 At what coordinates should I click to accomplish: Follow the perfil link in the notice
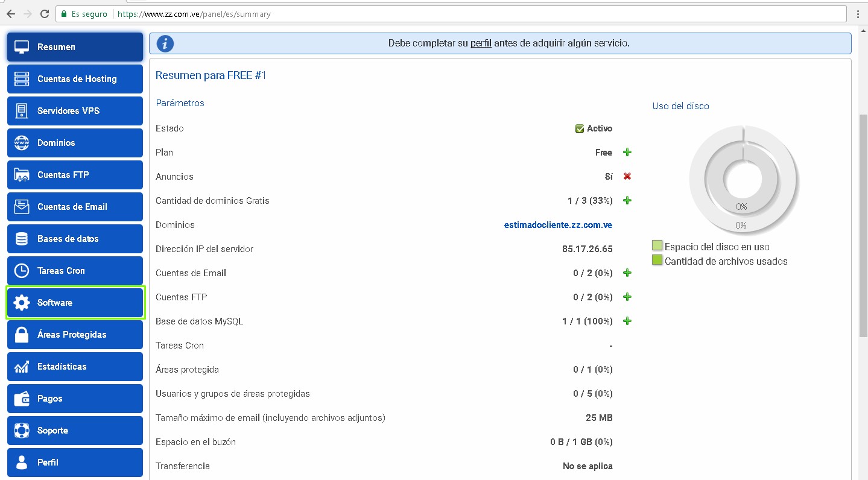(481, 43)
